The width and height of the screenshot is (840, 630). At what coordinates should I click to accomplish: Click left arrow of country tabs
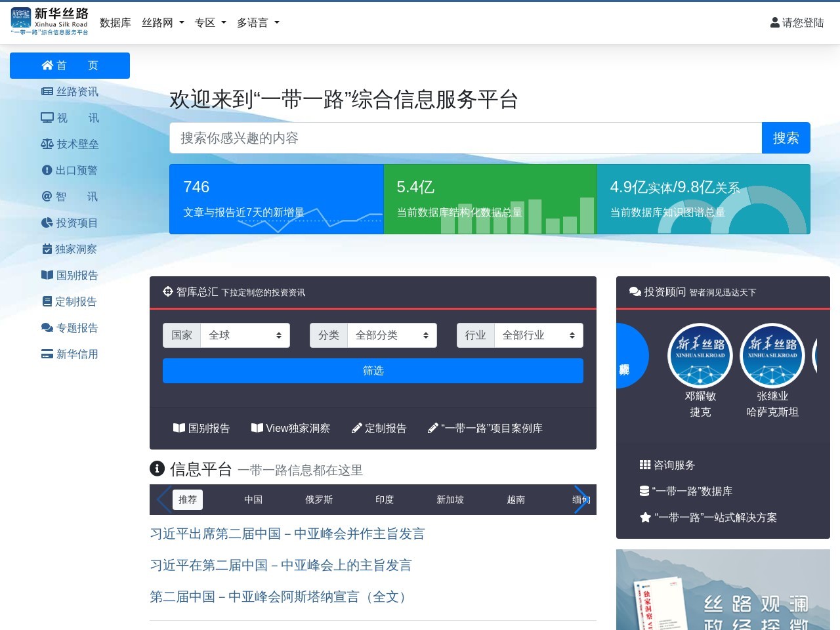point(164,499)
